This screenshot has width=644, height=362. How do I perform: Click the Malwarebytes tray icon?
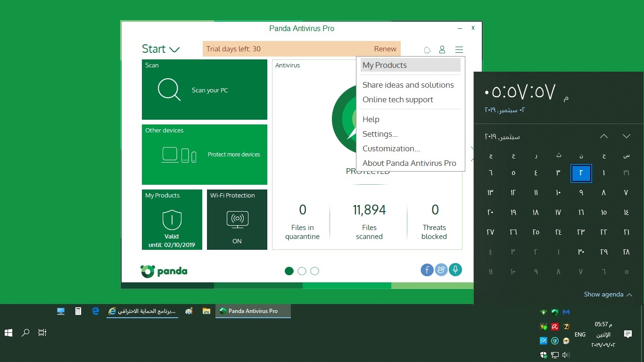coord(566,312)
